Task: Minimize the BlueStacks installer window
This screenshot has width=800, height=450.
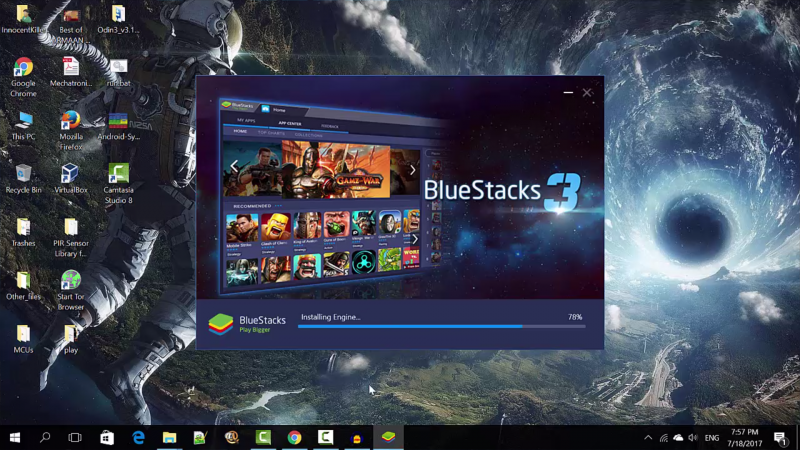Action: tap(568, 92)
